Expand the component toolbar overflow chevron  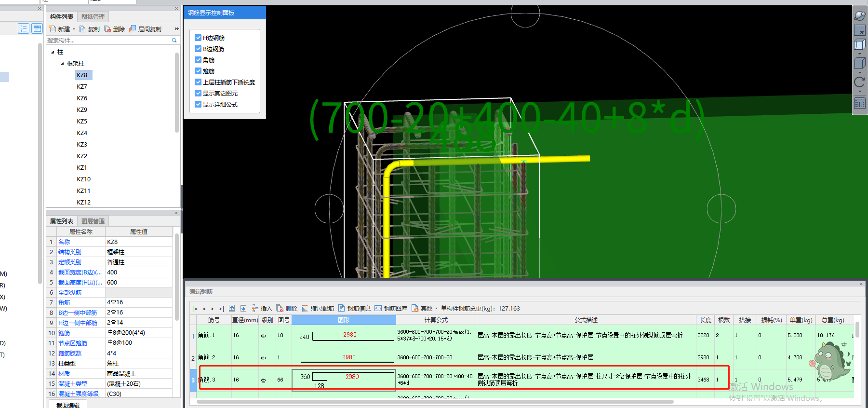click(x=177, y=29)
